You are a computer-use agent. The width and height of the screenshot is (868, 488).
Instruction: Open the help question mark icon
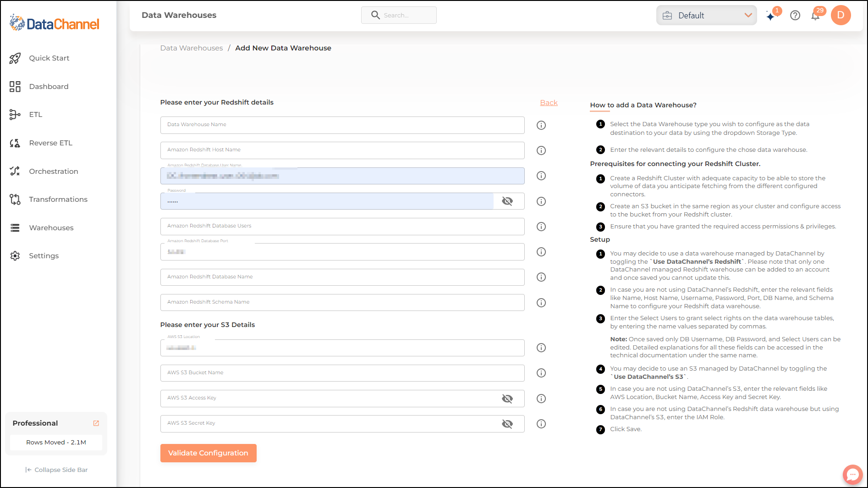point(795,16)
